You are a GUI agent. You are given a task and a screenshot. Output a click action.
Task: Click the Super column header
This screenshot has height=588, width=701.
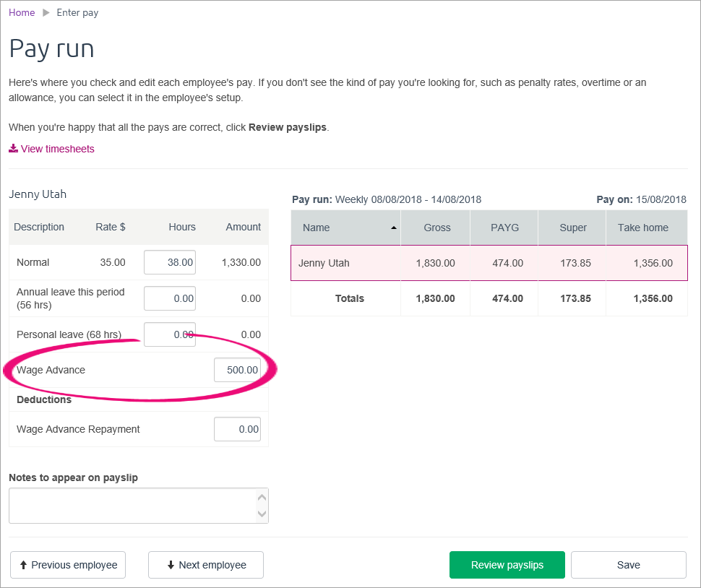[572, 228]
